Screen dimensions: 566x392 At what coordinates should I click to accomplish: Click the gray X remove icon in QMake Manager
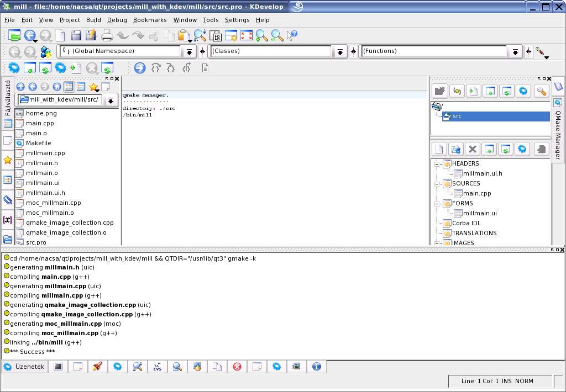click(x=472, y=149)
